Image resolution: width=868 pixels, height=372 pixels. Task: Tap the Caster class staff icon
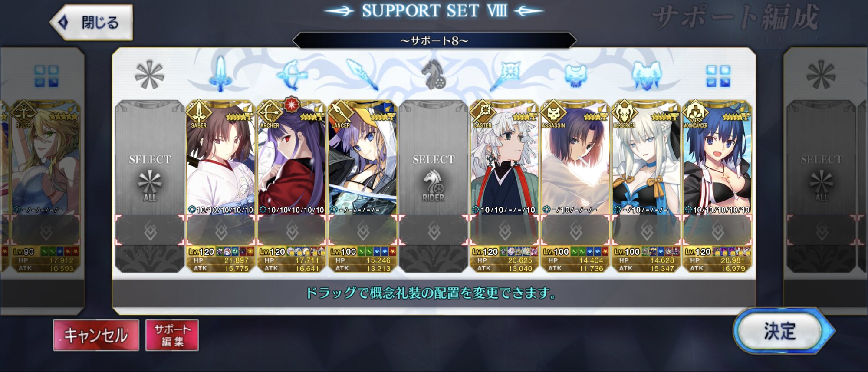click(505, 75)
